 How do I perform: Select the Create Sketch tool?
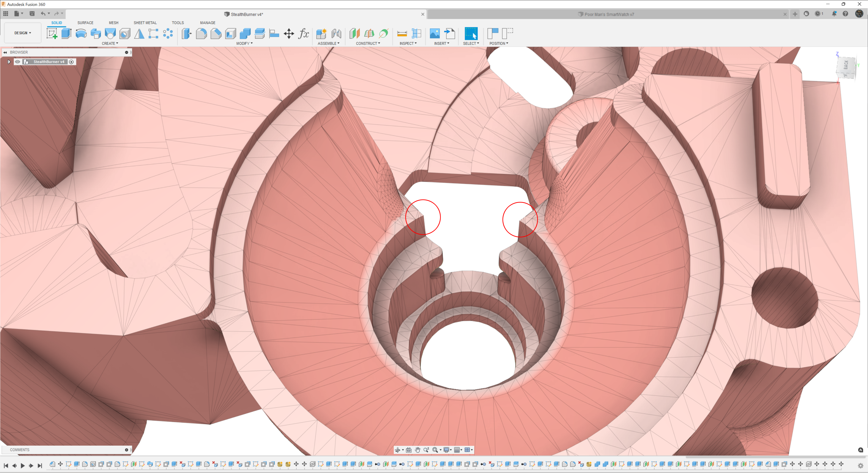tap(52, 34)
